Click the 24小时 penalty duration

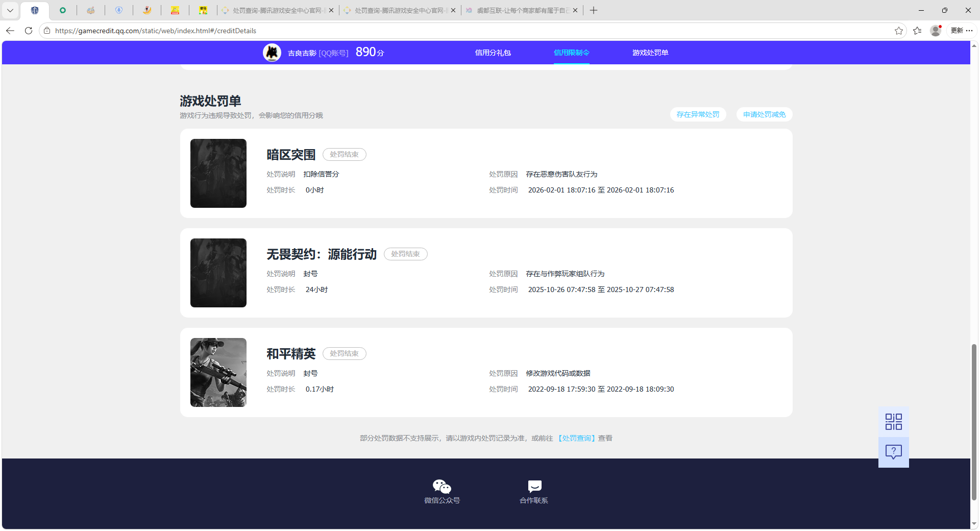click(316, 289)
